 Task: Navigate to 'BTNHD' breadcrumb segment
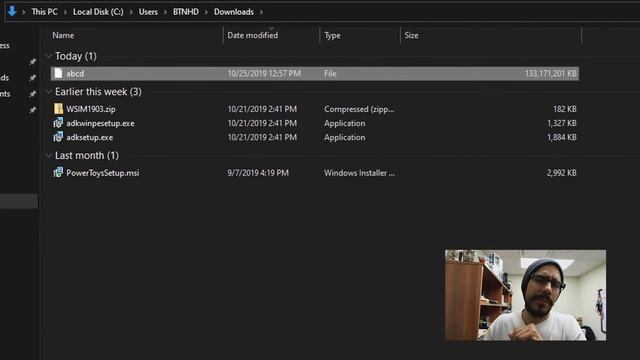coord(186,12)
